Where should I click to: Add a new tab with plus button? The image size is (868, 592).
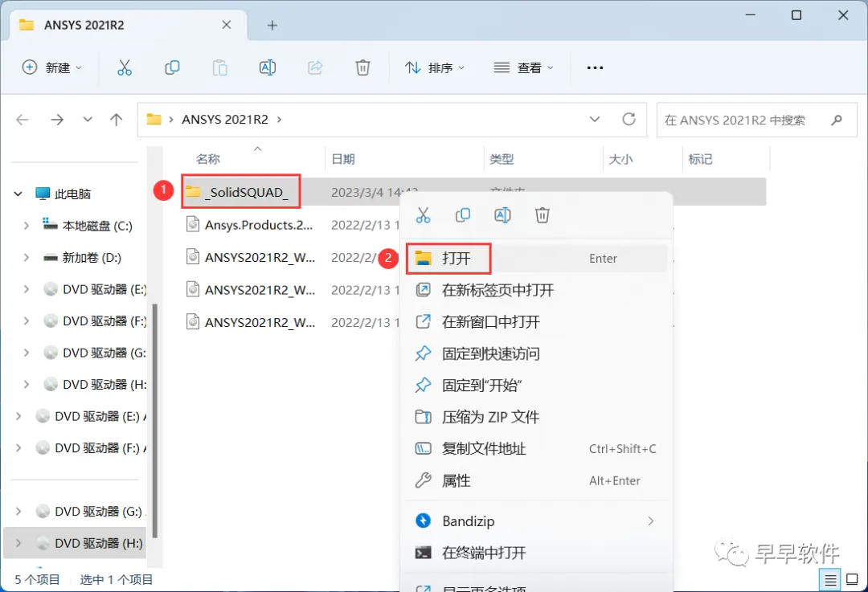tap(272, 26)
